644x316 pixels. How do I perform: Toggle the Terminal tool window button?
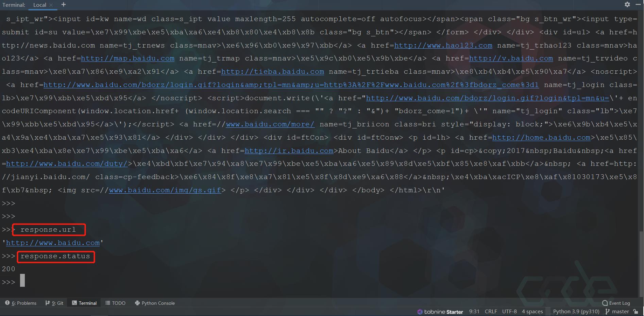tap(84, 303)
